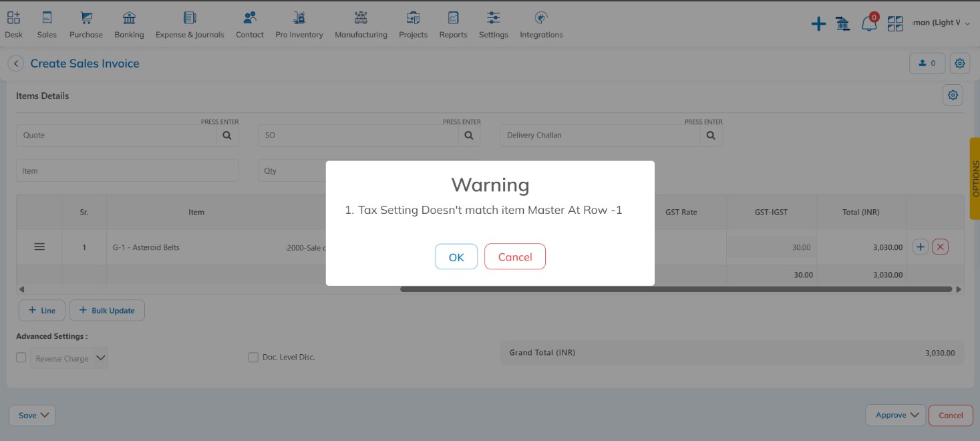
Task: Open the Approve dropdown
Action: pos(895,415)
